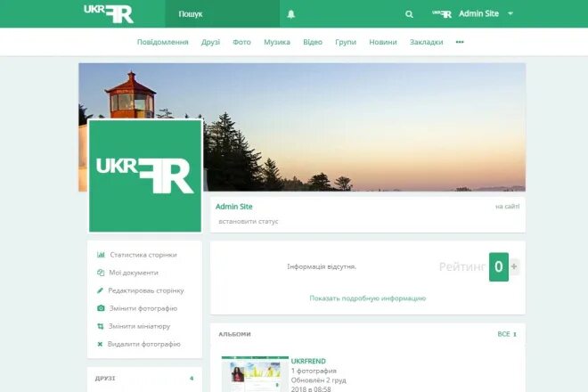Click the Admin Site profile name
The width and height of the screenshot is (588, 392).
[x=234, y=207]
